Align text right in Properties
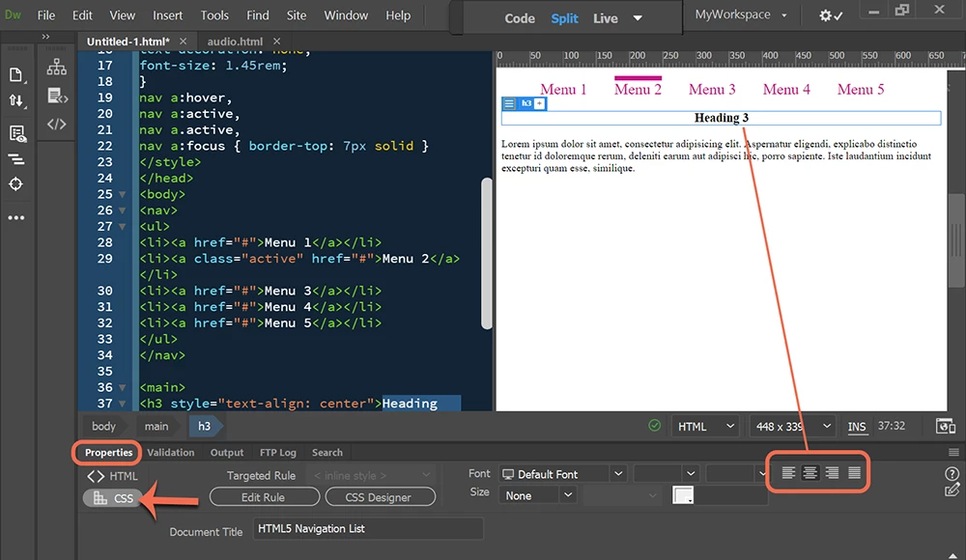This screenshot has width=966, height=560. [833, 473]
